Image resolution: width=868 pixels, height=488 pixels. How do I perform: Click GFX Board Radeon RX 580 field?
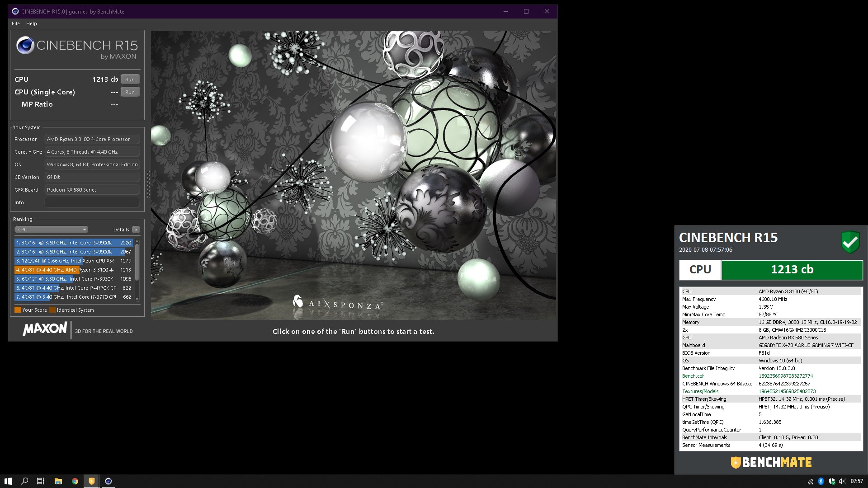(92, 190)
